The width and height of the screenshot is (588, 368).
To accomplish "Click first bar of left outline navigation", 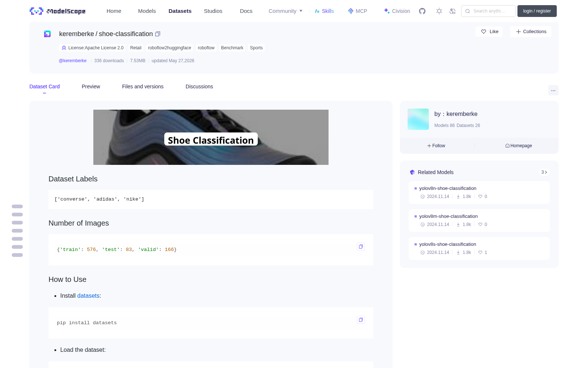I will point(17,206).
